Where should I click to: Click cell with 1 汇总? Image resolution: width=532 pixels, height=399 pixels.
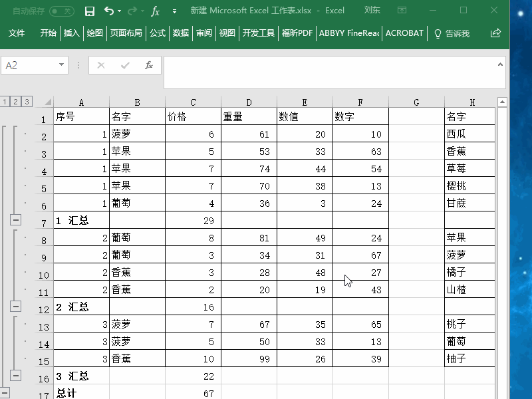[x=81, y=220]
